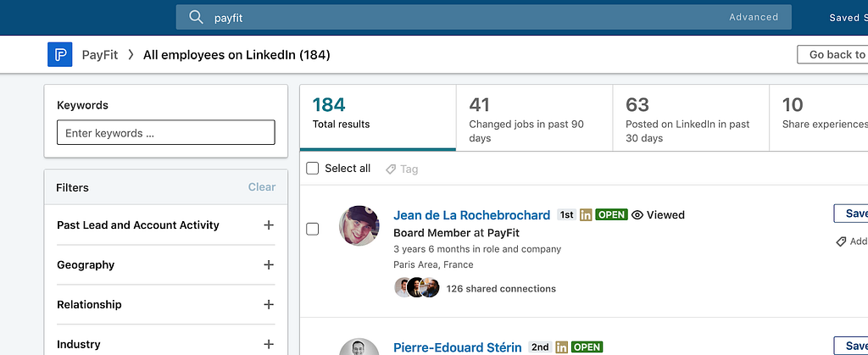Click the breadcrumb chevron after PayFit
Image resolution: width=868 pixels, height=355 pixels.
point(131,55)
